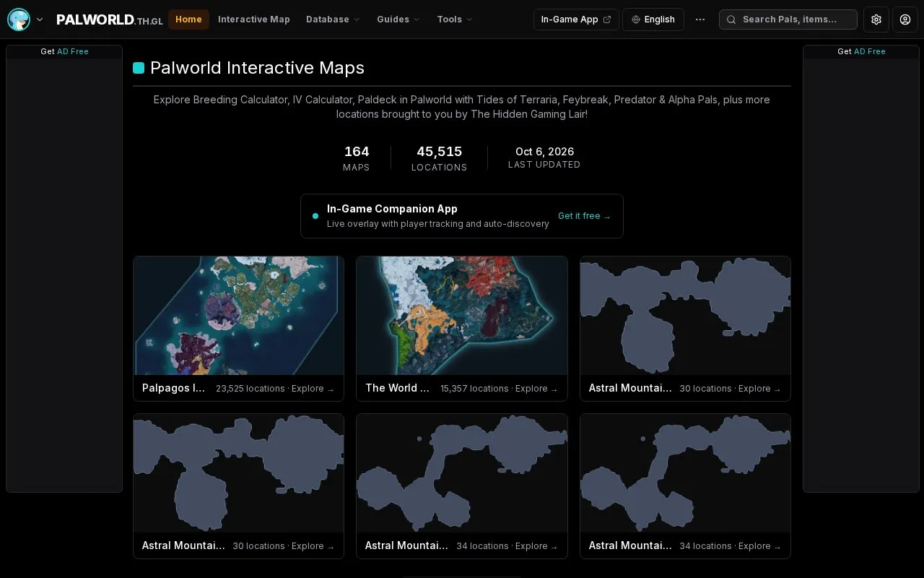This screenshot has width=924, height=578.
Task: Click The World card title text
Action: 398,388
